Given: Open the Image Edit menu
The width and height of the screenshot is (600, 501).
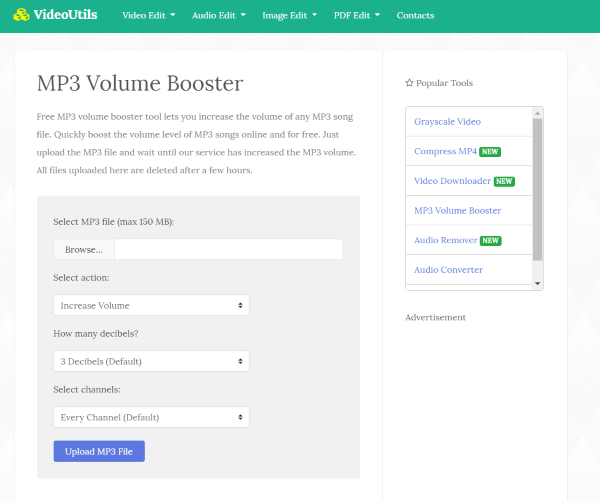Looking at the screenshot, I should click(289, 15).
